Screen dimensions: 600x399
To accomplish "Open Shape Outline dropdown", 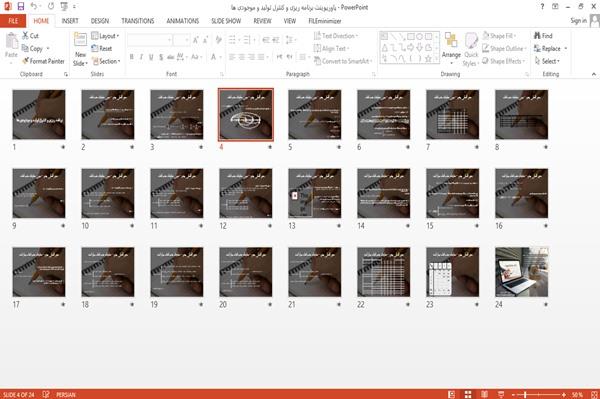I will [505, 48].
